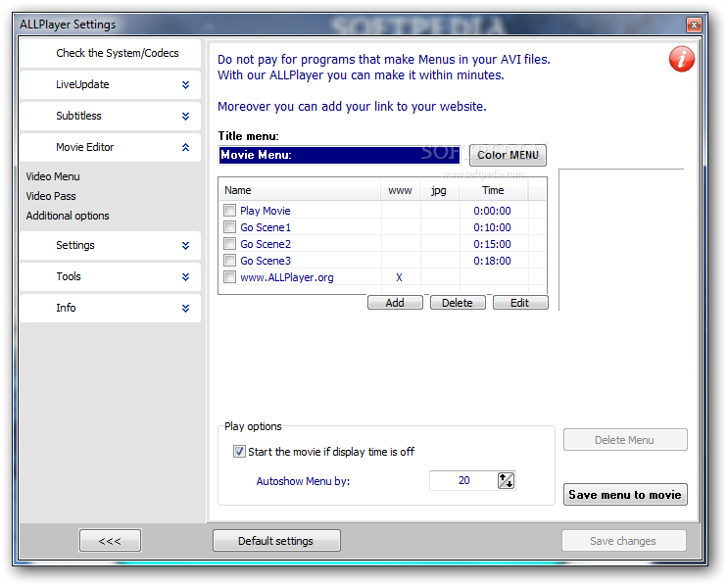728x586 pixels.
Task: Click the Save changes button
Action: 623,541
